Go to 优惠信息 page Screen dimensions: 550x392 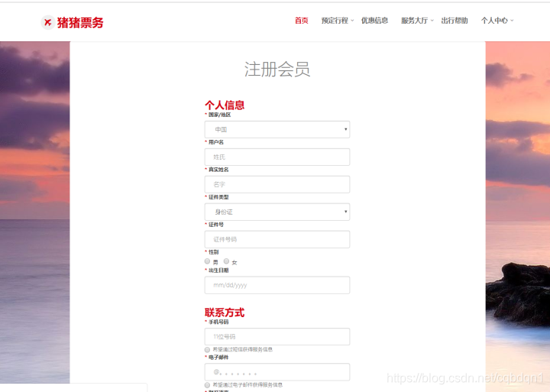pos(374,21)
